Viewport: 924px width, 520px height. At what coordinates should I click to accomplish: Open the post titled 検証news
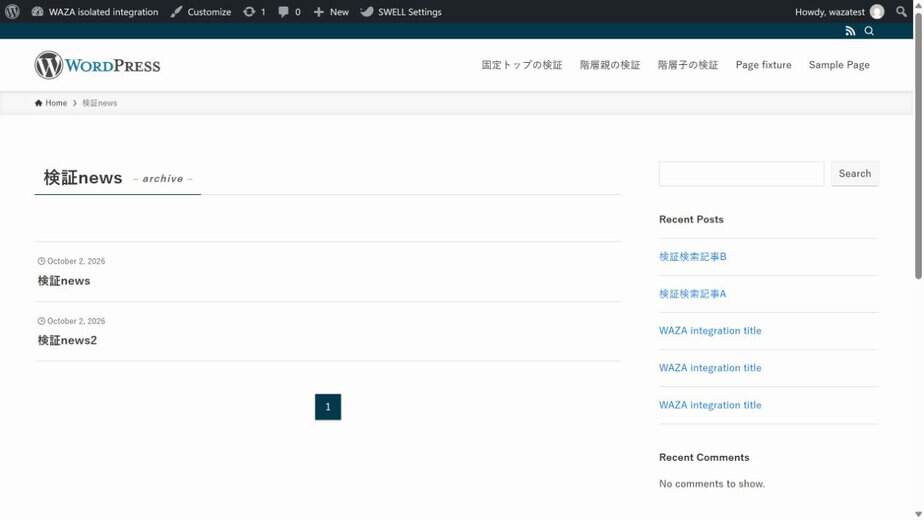[x=64, y=281]
